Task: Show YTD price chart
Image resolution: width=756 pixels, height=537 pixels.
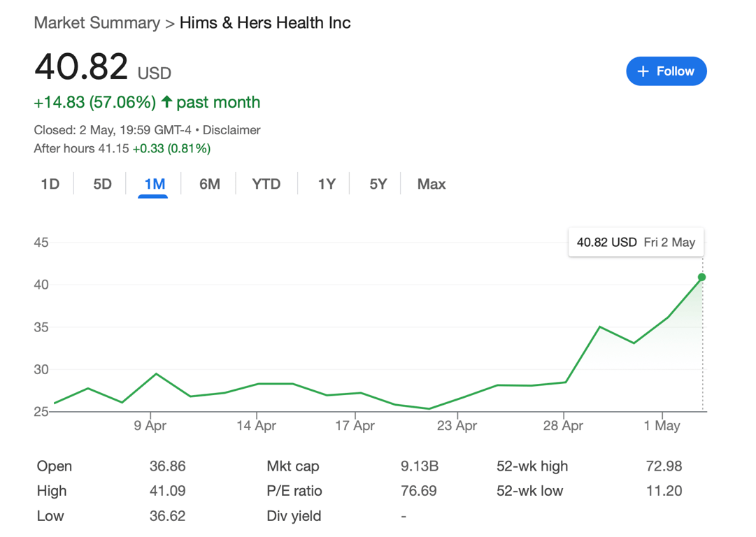Action: point(266,184)
